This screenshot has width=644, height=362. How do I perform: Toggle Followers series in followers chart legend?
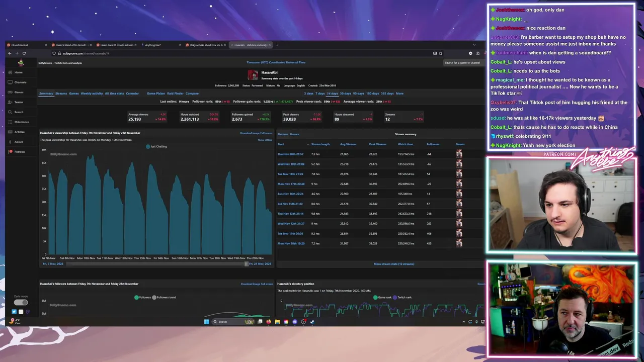(x=142, y=297)
